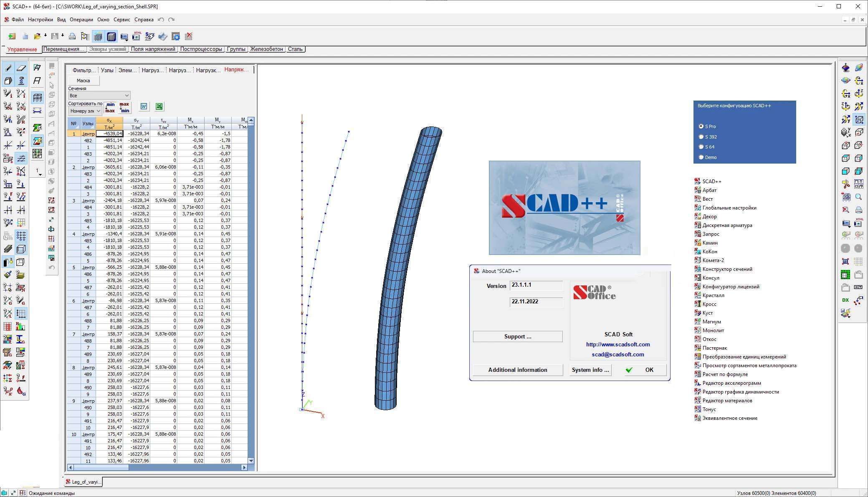Open the settings gear toolbar icon

point(176,36)
